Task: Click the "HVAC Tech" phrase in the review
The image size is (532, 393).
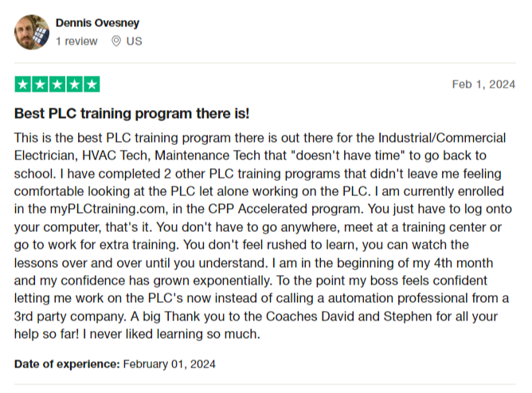Action: point(115,155)
